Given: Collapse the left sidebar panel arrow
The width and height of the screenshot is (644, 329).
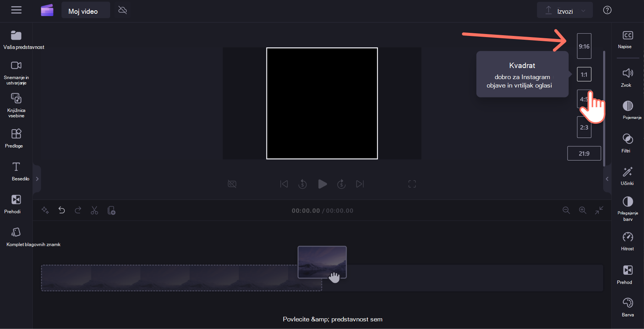Looking at the screenshot, I should [x=37, y=178].
